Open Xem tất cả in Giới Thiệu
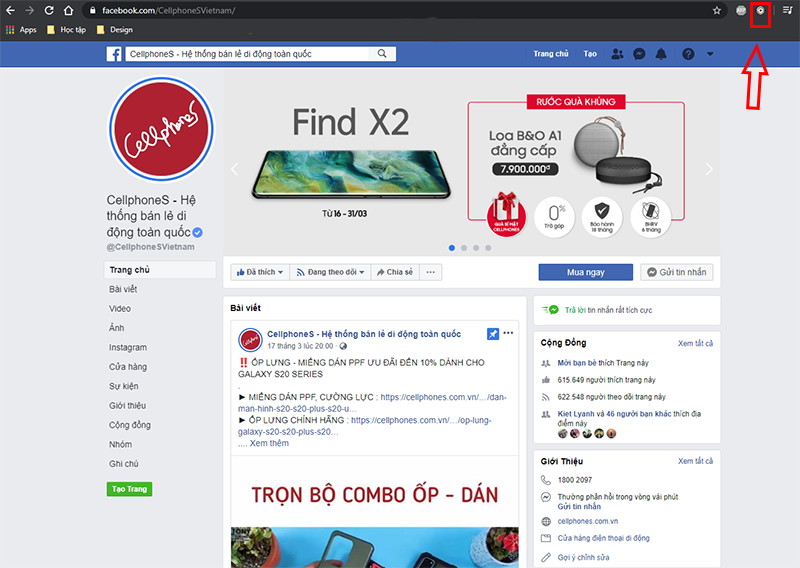The height and width of the screenshot is (568, 800). [x=695, y=461]
